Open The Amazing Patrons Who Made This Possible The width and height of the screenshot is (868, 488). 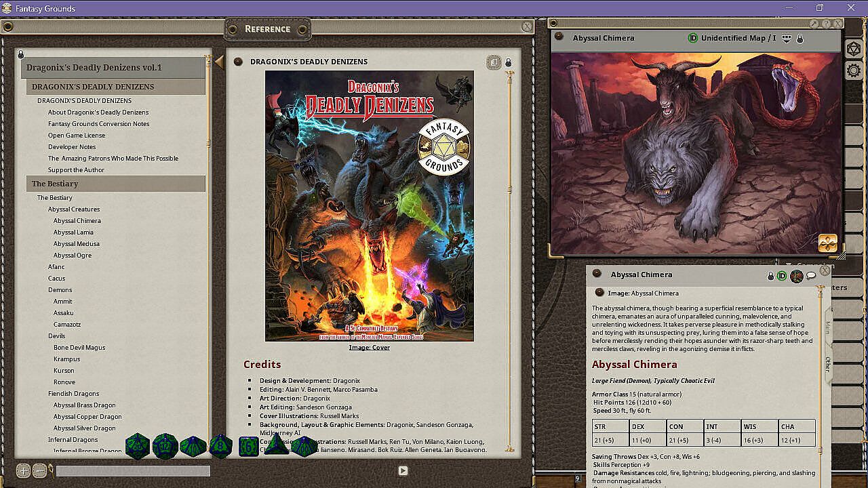[113, 159]
